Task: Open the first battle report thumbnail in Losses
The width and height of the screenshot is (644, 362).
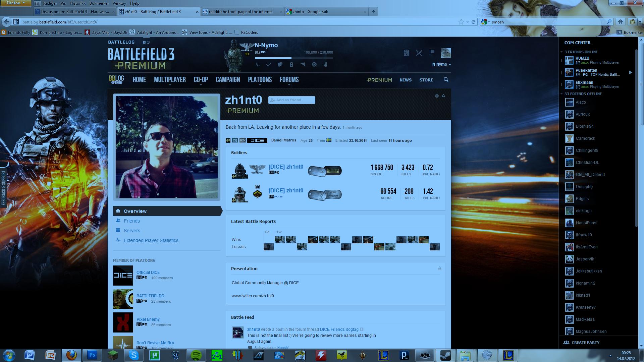Action: [268, 247]
